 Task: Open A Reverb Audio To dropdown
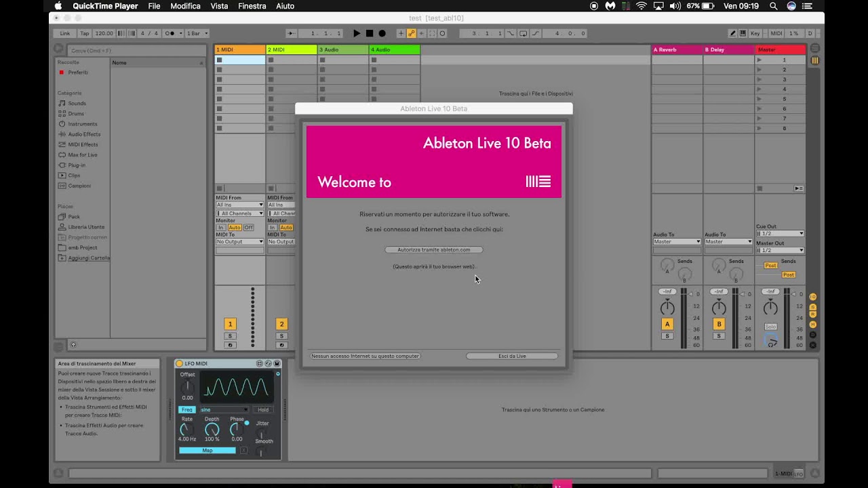677,242
